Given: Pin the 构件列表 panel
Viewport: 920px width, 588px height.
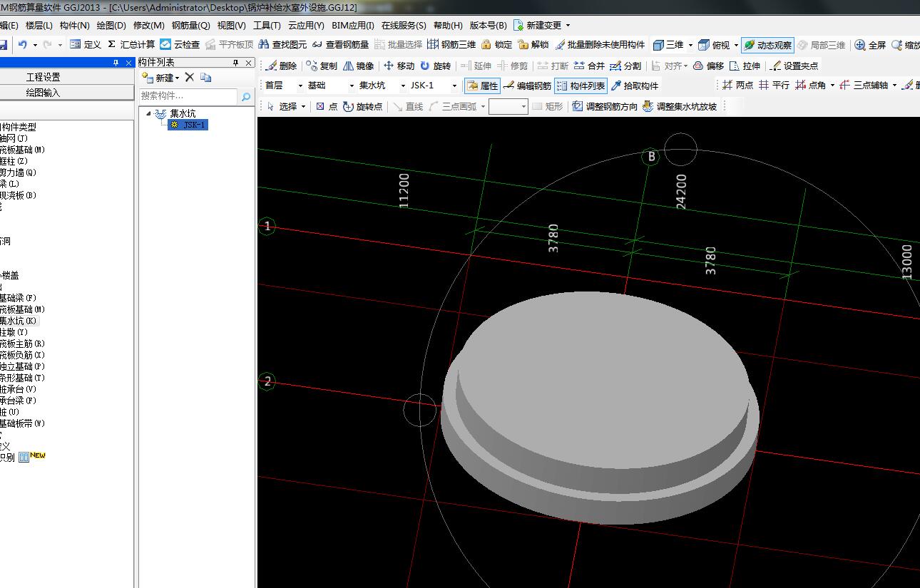Looking at the screenshot, I should coord(237,63).
